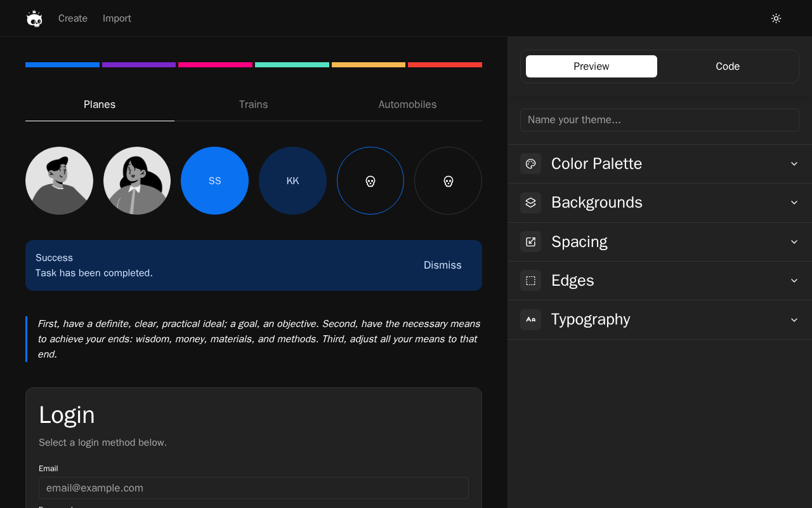Image resolution: width=812 pixels, height=508 pixels.
Task: Toggle light mode with the sun icon
Action: coord(776,18)
